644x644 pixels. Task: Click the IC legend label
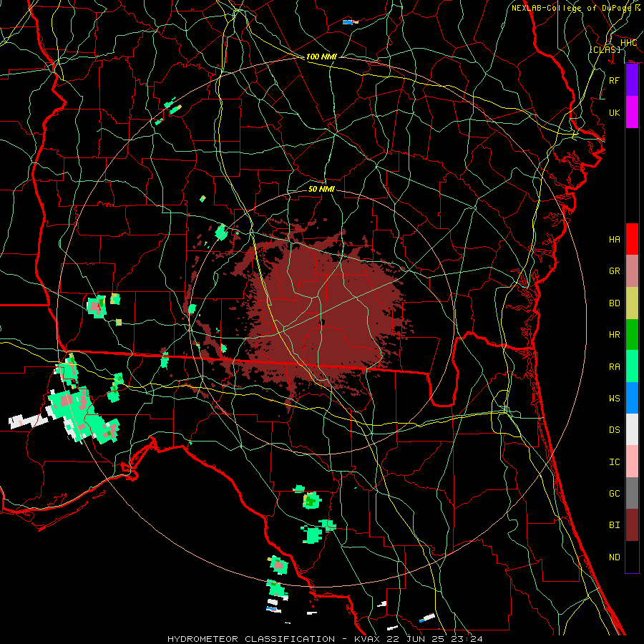615,462
